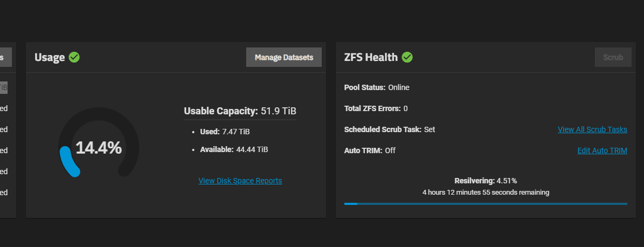
Task: Select the Pool Status Online row
Action: [x=377, y=87]
